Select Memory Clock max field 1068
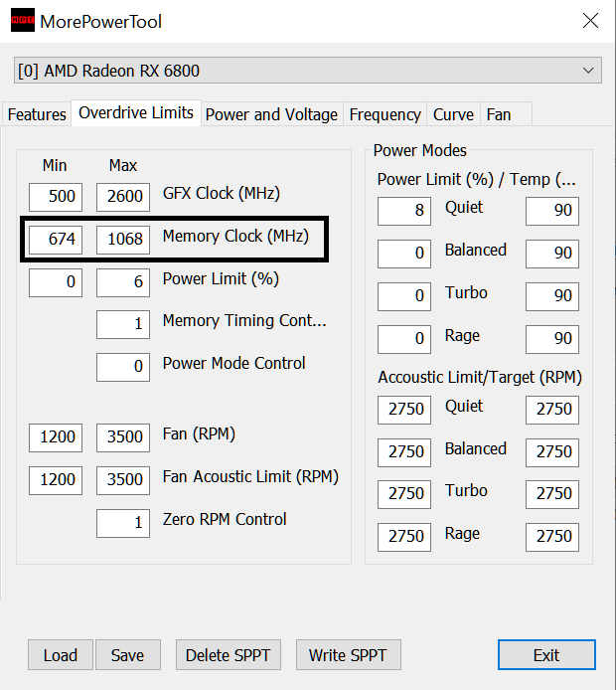 [123, 240]
